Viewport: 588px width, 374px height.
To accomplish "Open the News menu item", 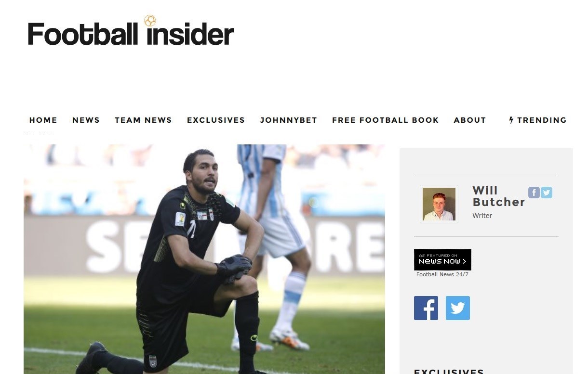I will [86, 120].
